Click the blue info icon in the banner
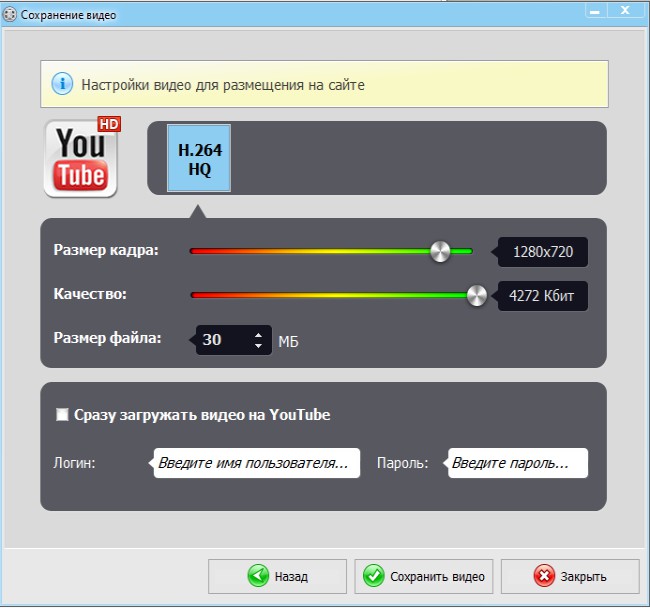Viewport: 650px width, 608px height. pos(62,84)
